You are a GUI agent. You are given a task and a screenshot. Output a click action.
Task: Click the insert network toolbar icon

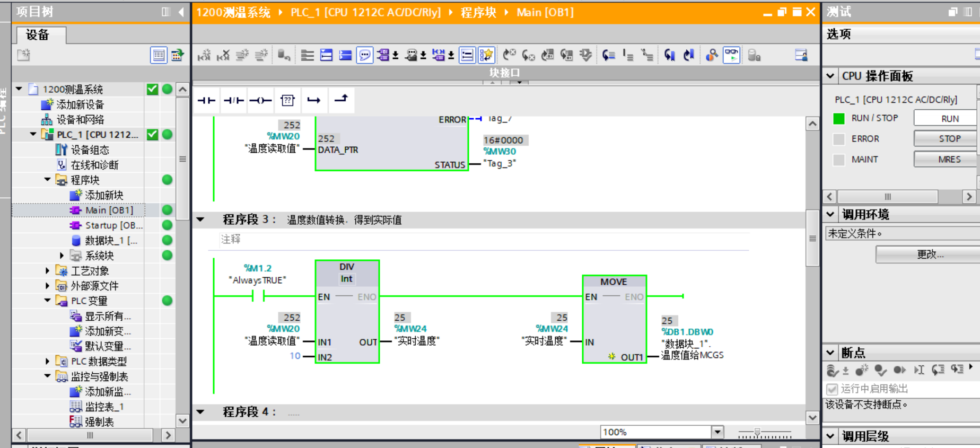[205, 55]
